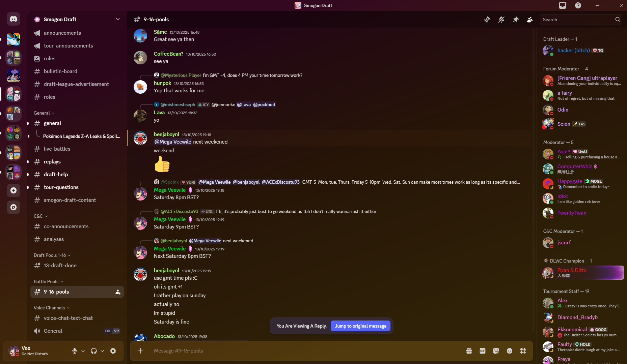627x364 pixels.
Task: Click Jump to original message button
Action: point(360,326)
